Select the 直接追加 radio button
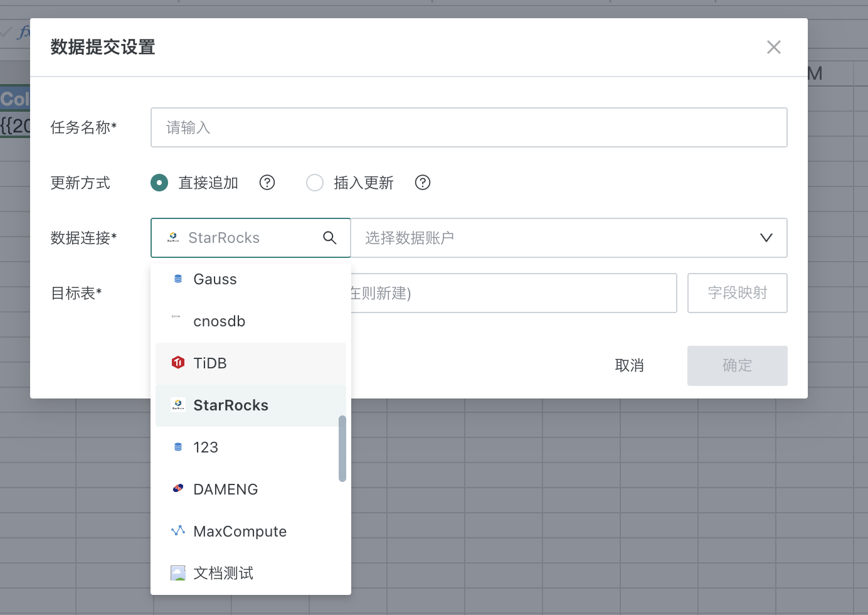This screenshot has width=868, height=615. (x=159, y=183)
